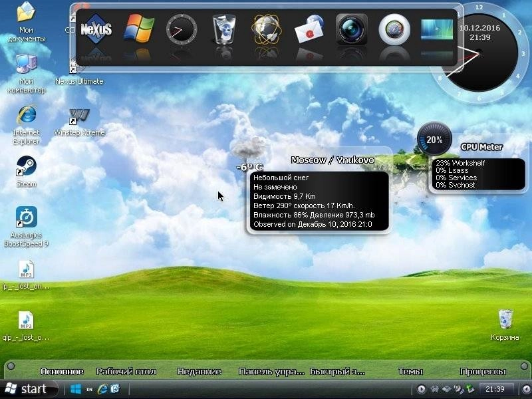Image resolution: width=532 pixels, height=399 pixels.
Task: Click the weather cloud icon widget
Action: click(x=250, y=147)
